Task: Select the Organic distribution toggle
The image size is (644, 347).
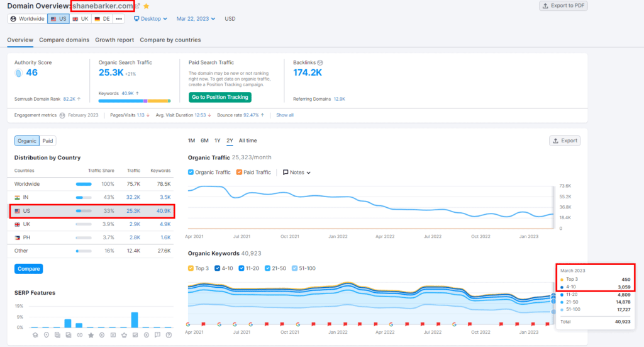Action: [26, 141]
